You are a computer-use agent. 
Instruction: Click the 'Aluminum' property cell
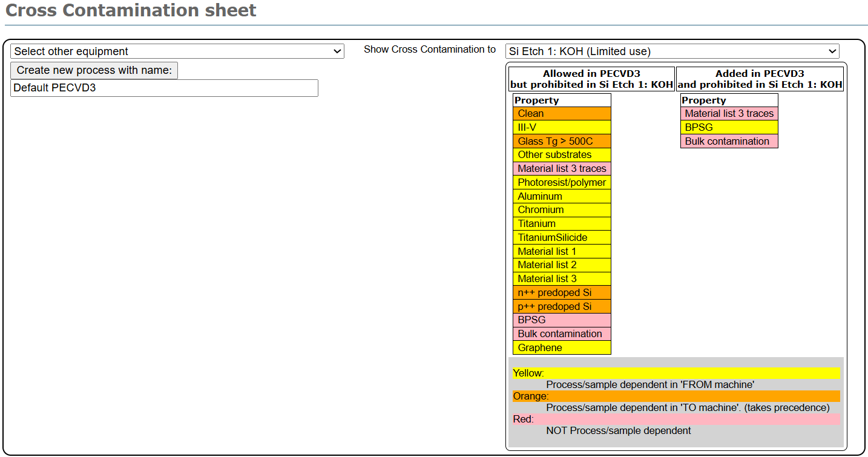[x=562, y=196]
